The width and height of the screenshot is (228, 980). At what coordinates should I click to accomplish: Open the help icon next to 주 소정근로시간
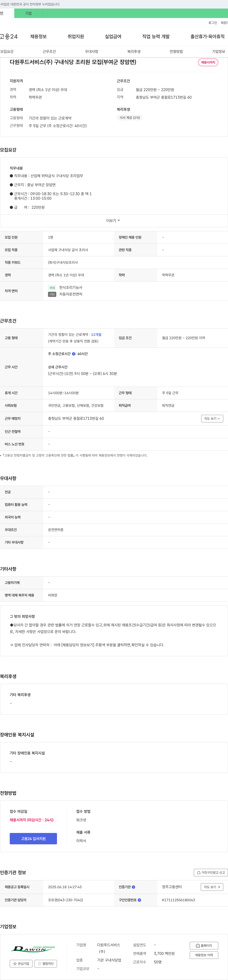(x=74, y=354)
